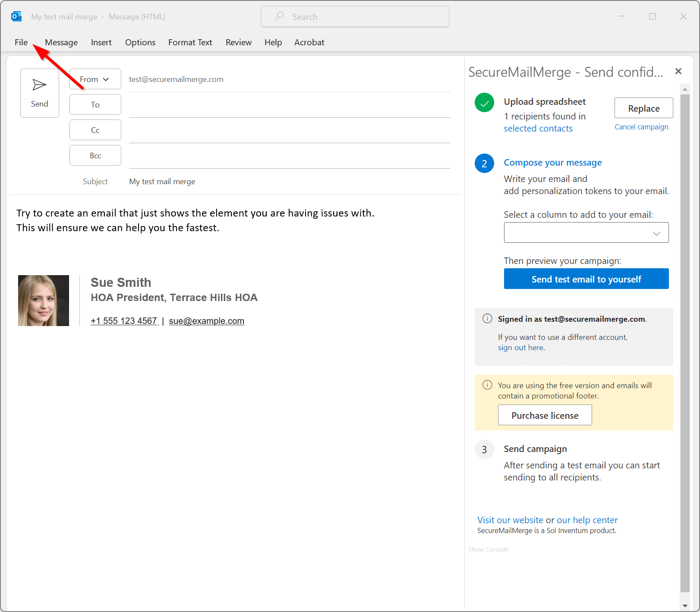
Task: Close the SecureMailMerge panel
Action: pos(678,71)
